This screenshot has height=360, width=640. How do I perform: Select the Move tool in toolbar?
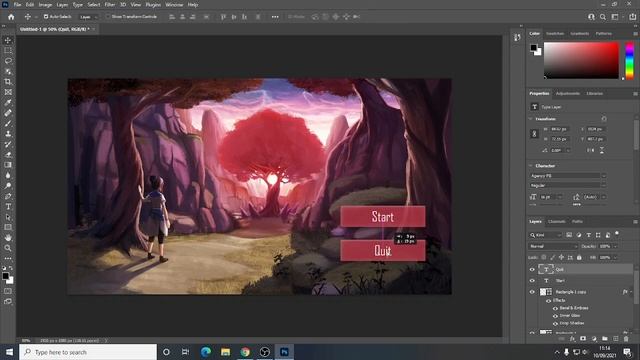(8, 40)
